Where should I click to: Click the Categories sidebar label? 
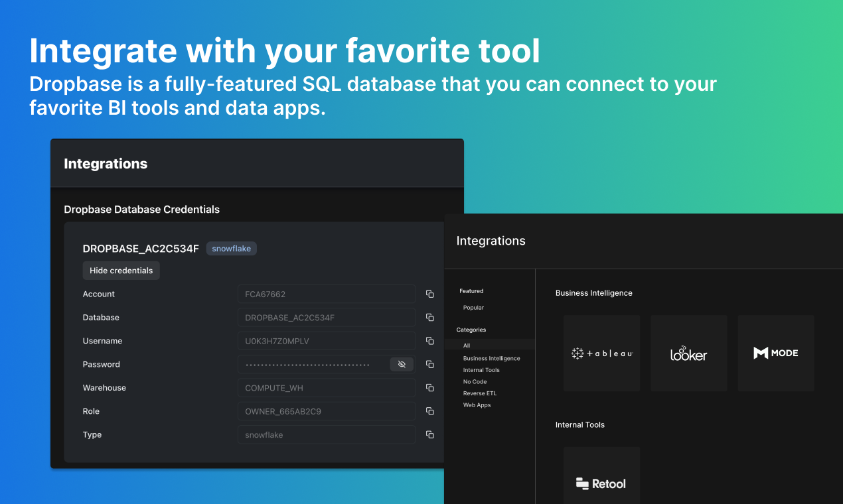click(x=471, y=330)
